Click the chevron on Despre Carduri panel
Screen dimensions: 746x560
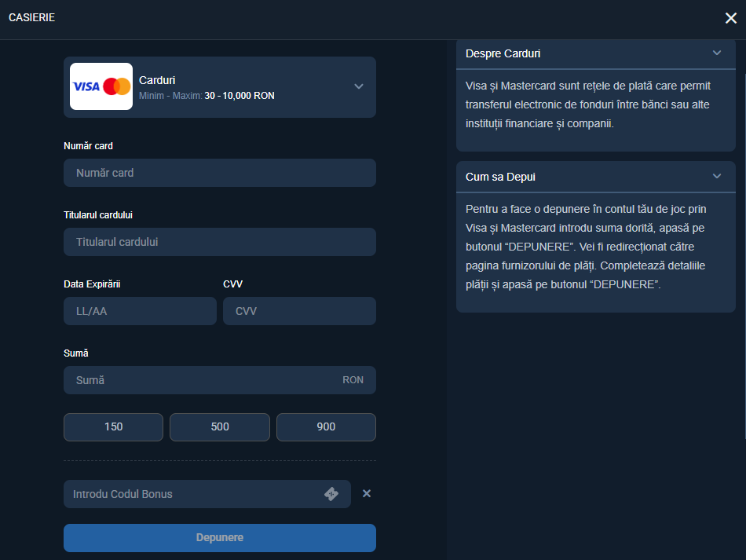pos(716,53)
